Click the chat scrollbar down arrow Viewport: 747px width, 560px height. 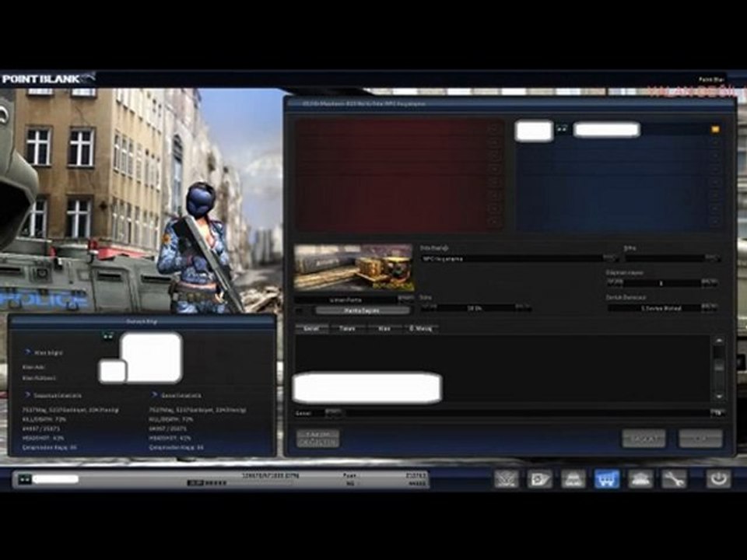(719, 396)
